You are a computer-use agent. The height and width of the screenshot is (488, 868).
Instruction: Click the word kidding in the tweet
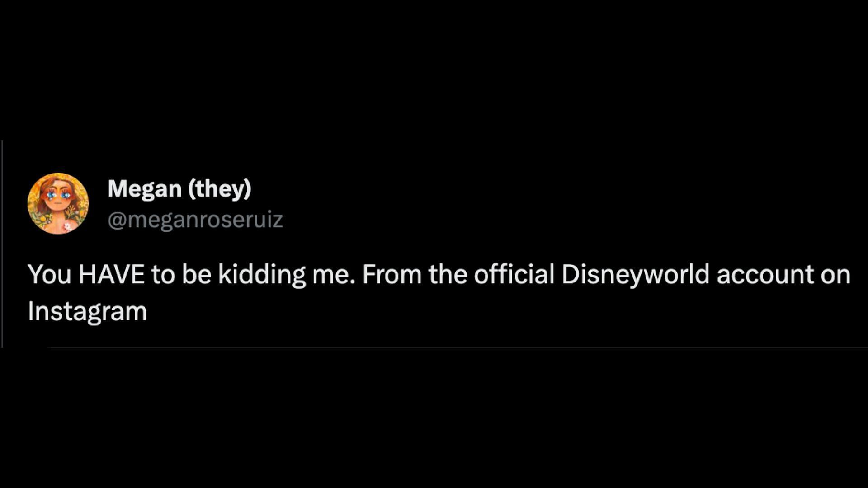[262, 274]
